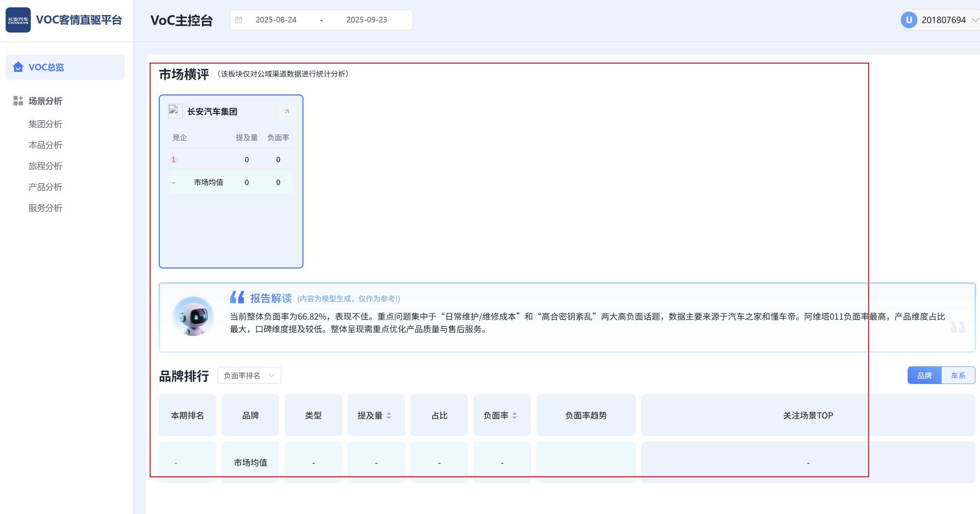Screen dimensions: 980x514
Task: Click the end date 2025-09-23 field
Action: (x=366, y=20)
